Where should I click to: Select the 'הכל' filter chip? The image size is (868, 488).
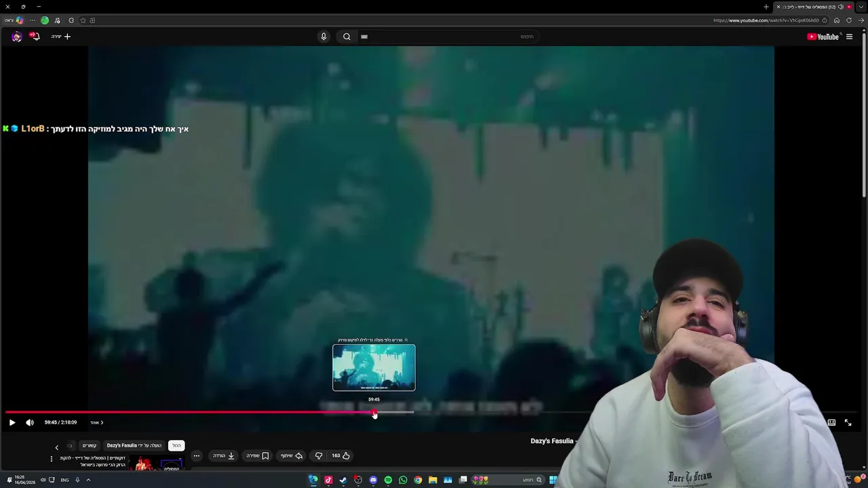(x=176, y=445)
